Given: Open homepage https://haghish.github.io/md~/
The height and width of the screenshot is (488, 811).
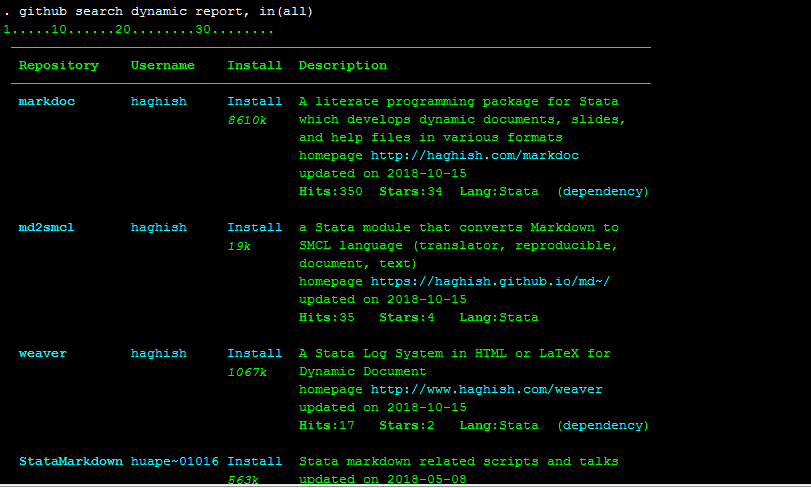Looking at the screenshot, I should click(x=490, y=282).
